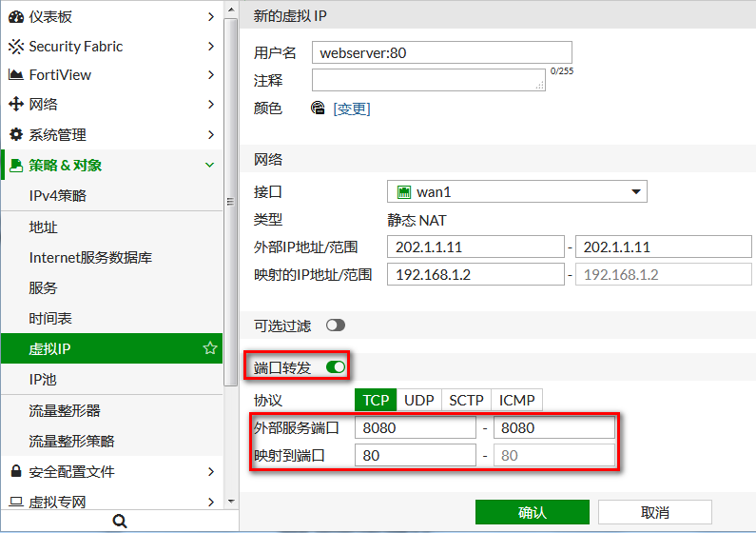Open traffic shaping policy (流量整形策略) item
Image resolution: width=756 pixels, height=533 pixels.
tap(112, 441)
